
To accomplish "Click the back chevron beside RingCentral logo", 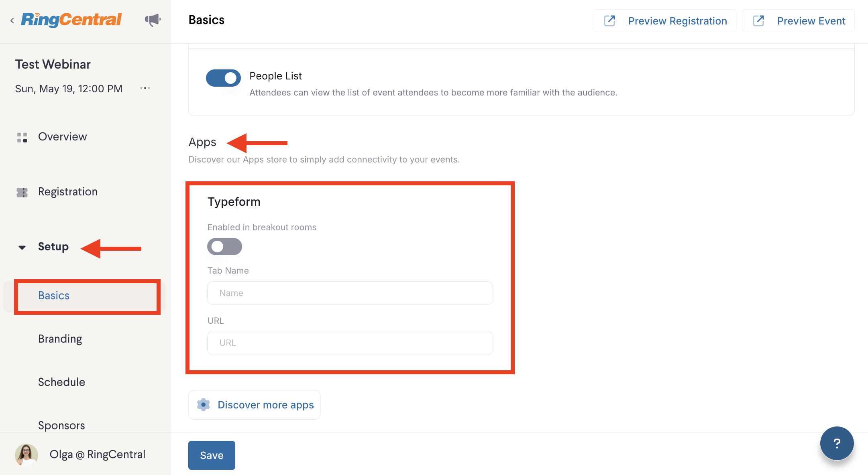I will coord(12,20).
